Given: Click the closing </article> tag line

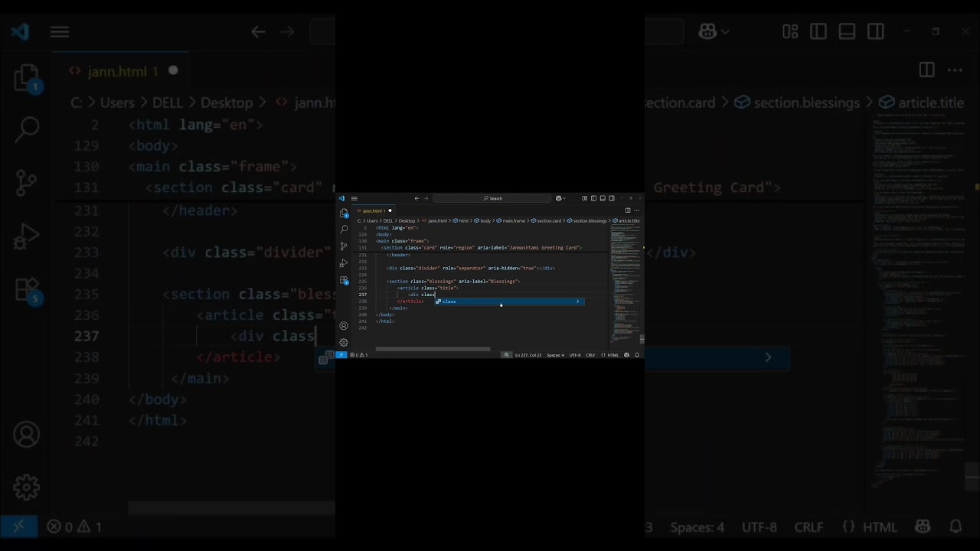Looking at the screenshot, I should click(x=410, y=302).
